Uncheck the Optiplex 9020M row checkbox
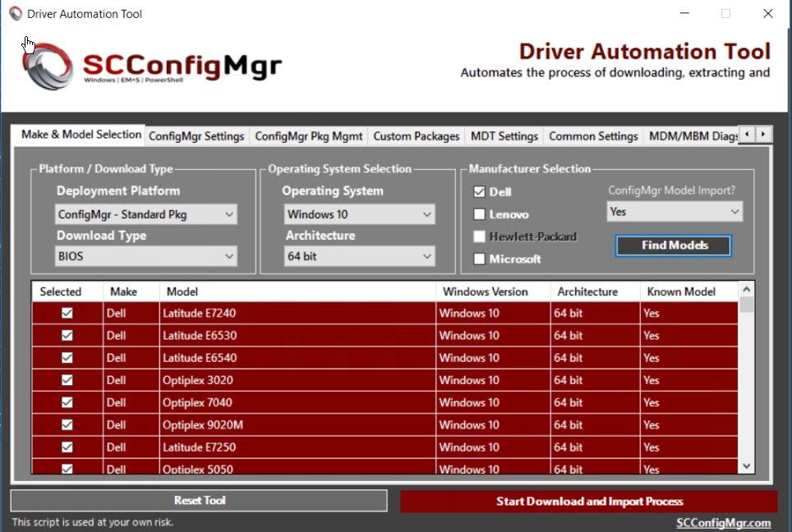Image resolution: width=792 pixels, height=532 pixels. pyautogui.click(x=67, y=424)
